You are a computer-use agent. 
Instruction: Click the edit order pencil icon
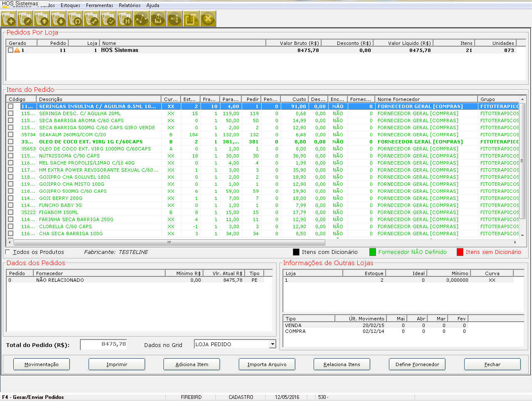click(x=25, y=19)
